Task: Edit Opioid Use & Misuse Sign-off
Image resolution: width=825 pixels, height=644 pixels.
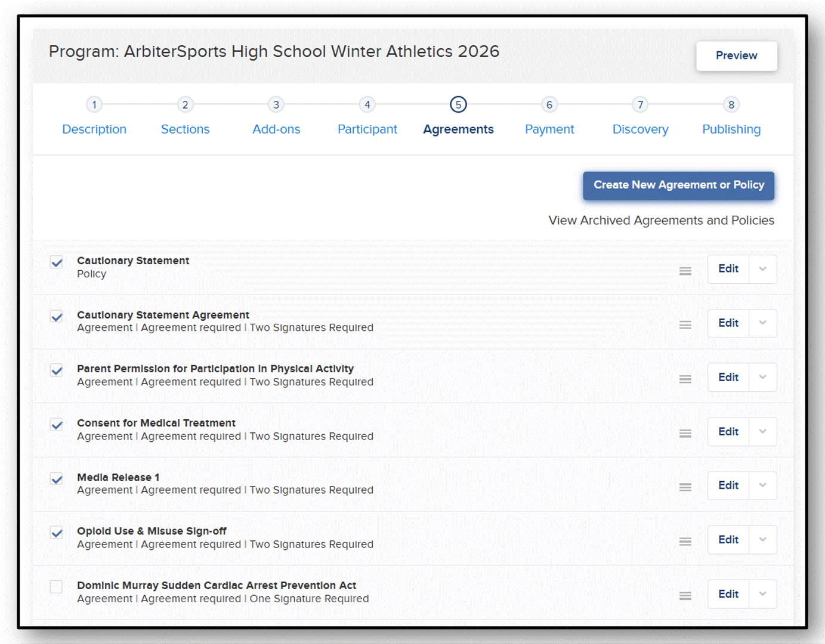Action: [x=728, y=540]
